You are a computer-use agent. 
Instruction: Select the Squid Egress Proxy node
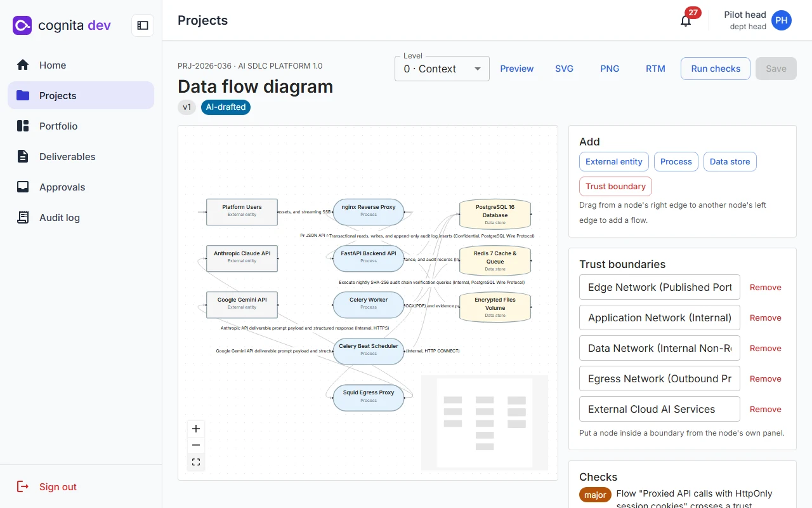(x=369, y=397)
